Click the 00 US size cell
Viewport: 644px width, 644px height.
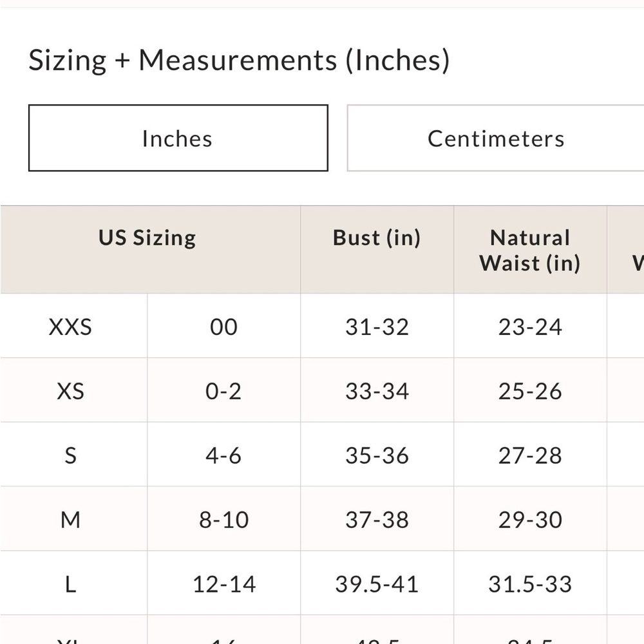pyautogui.click(x=223, y=327)
